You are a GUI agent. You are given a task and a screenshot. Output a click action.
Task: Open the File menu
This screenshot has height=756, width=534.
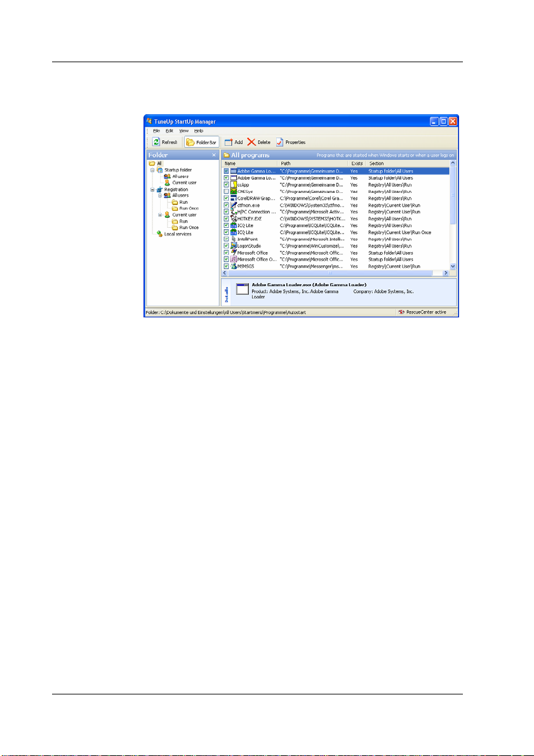tap(156, 131)
